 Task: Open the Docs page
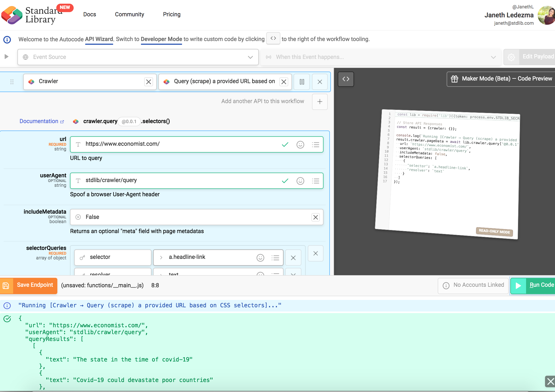89,14
